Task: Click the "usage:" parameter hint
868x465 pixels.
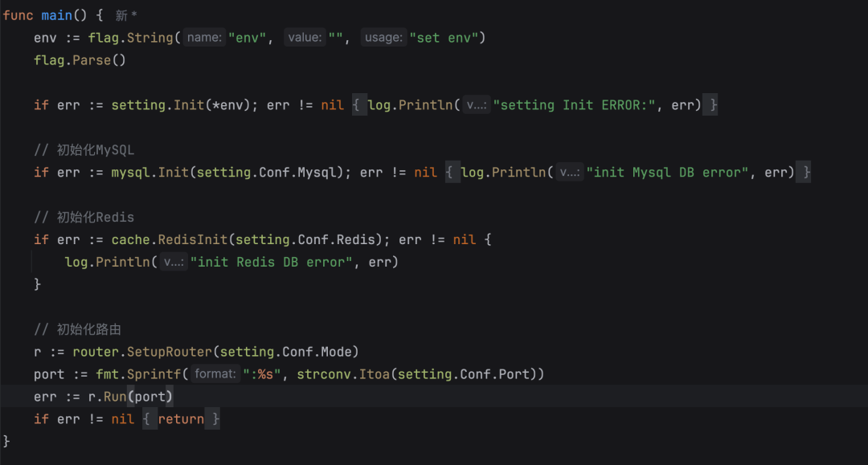Action: (x=383, y=38)
